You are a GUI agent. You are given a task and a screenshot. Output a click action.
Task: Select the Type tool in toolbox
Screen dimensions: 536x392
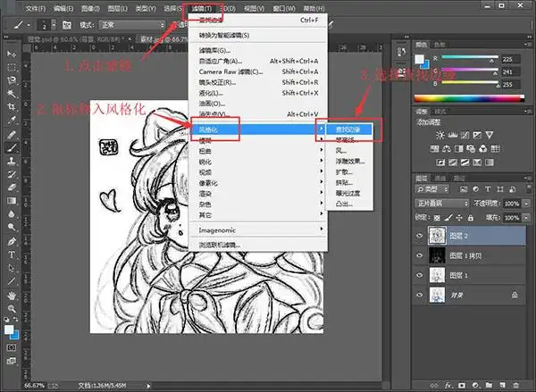click(x=12, y=255)
